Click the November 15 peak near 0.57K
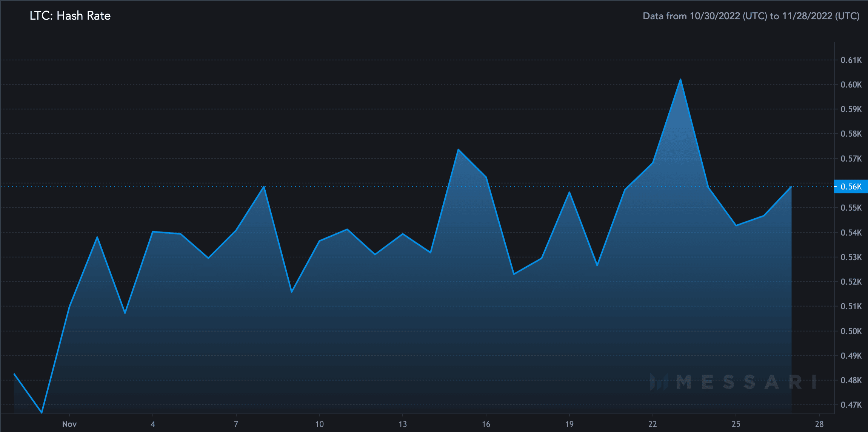 [458, 150]
